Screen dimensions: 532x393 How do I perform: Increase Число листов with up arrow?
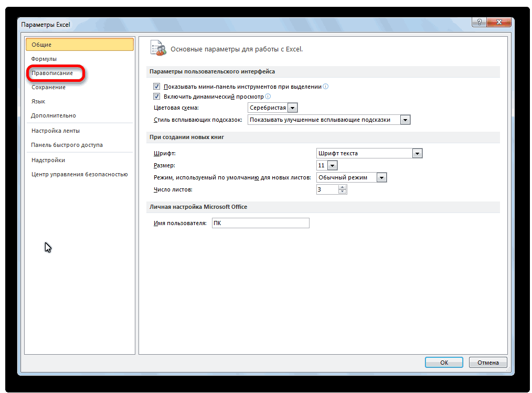tap(343, 187)
